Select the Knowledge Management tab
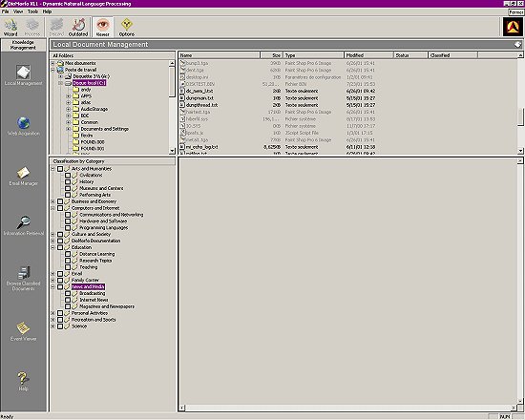 pos(24,45)
